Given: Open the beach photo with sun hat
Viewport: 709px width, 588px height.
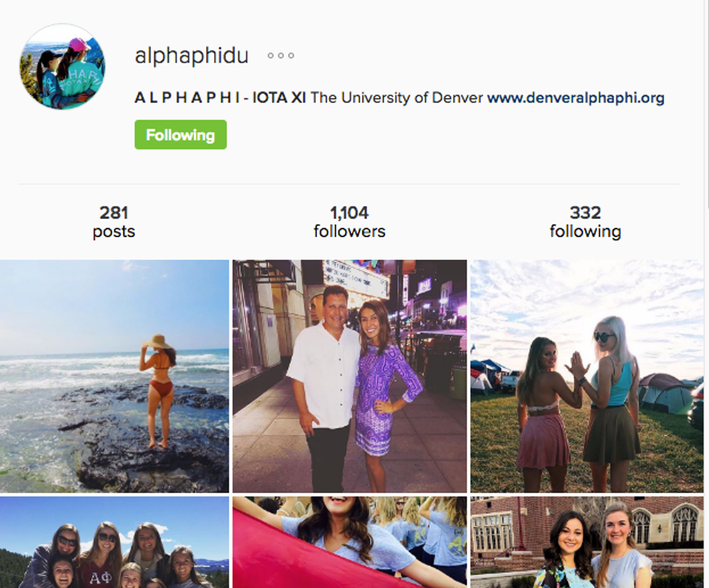Looking at the screenshot, I should pos(114,376).
